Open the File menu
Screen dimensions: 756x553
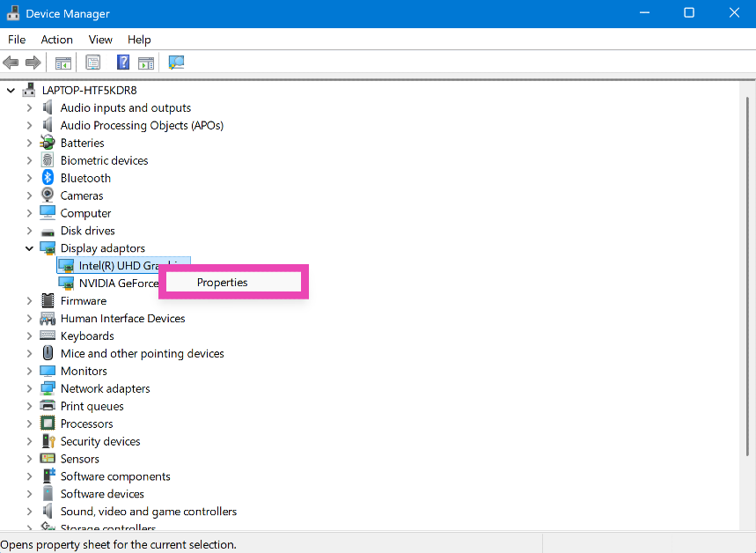(17, 40)
